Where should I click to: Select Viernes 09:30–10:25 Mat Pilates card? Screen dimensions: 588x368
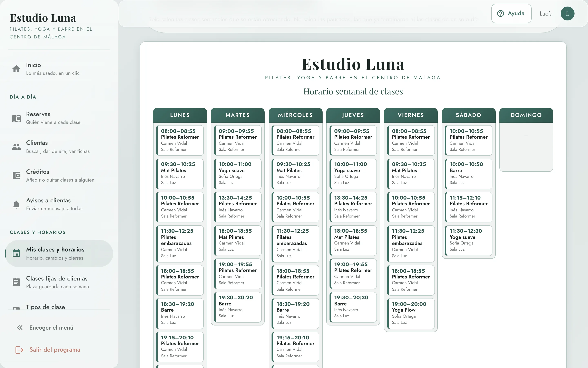point(411,174)
